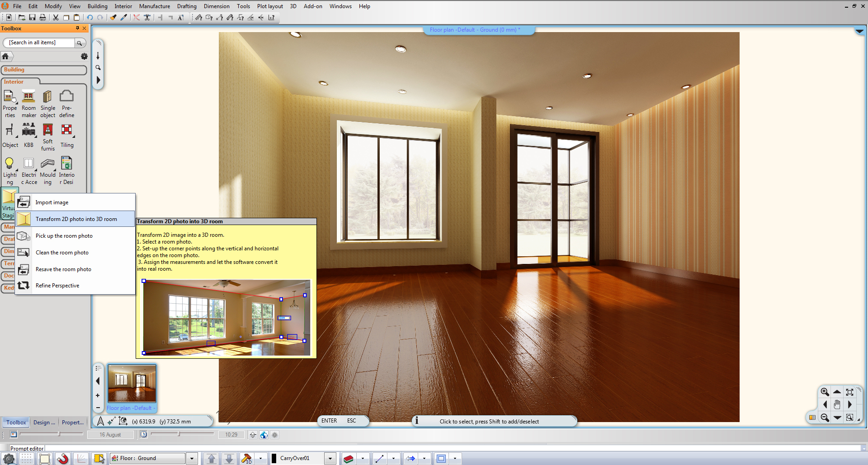868x465 pixels.
Task: Click the save disk icon
Action: coord(32,18)
